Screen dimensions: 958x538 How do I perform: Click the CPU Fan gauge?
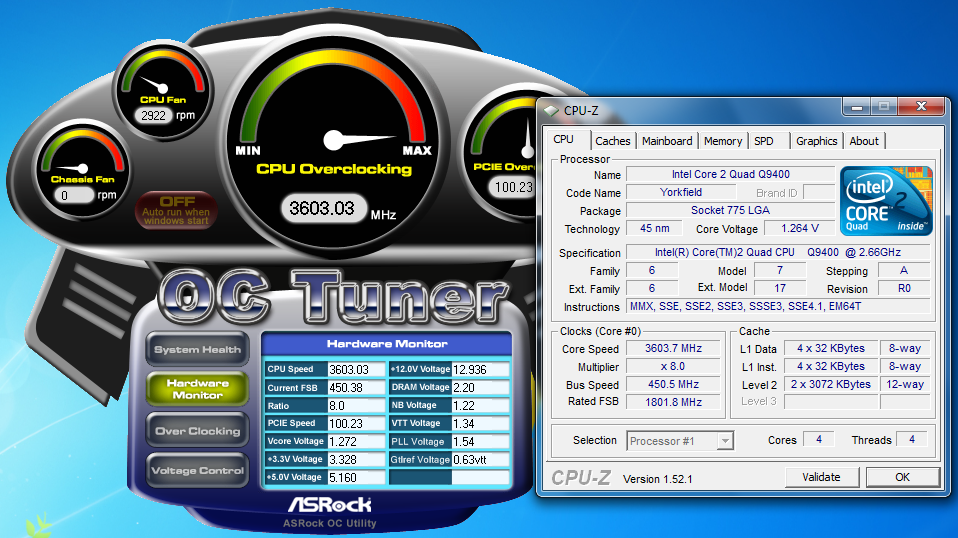click(163, 92)
